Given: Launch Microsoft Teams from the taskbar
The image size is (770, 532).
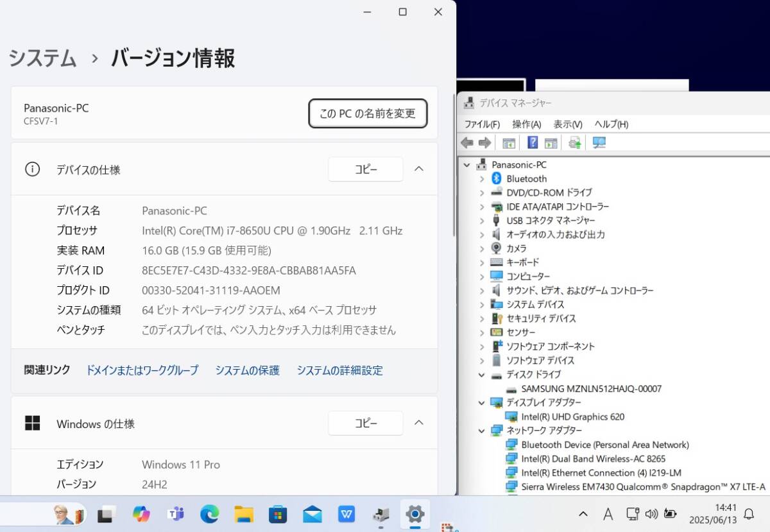Looking at the screenshot, I should pos(175,514).
